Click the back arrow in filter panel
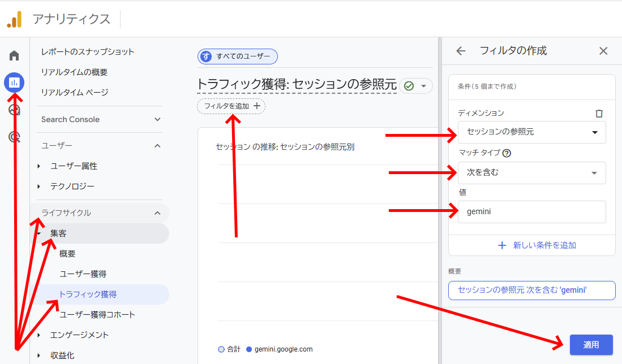 pos(461,51)
